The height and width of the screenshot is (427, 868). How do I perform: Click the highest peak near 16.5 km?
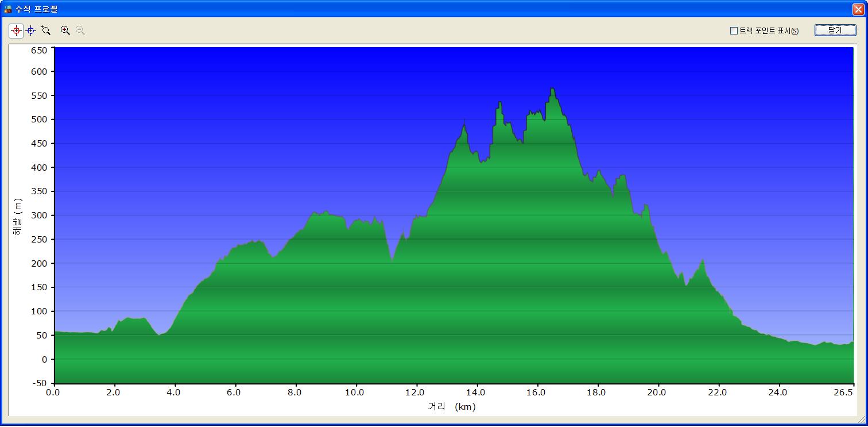[552, 89]
